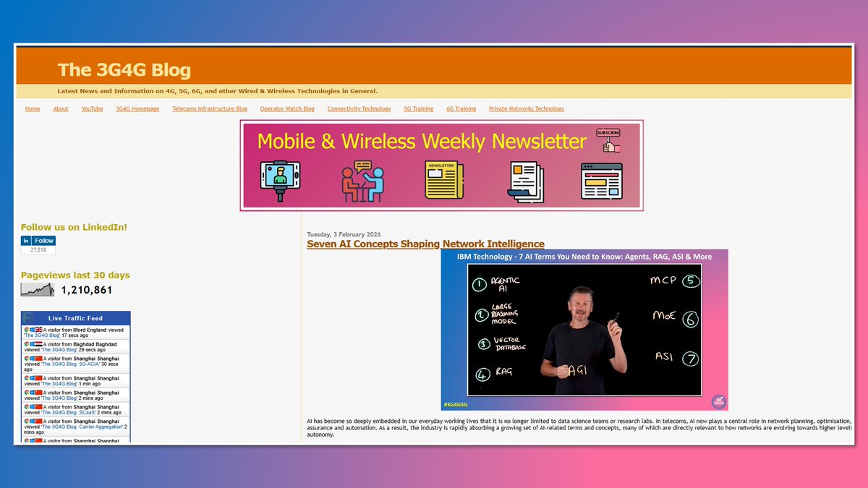Click the yellow newspaper icon in newsletter banner
Screen dimensions: 868x488
click(444, 179)
